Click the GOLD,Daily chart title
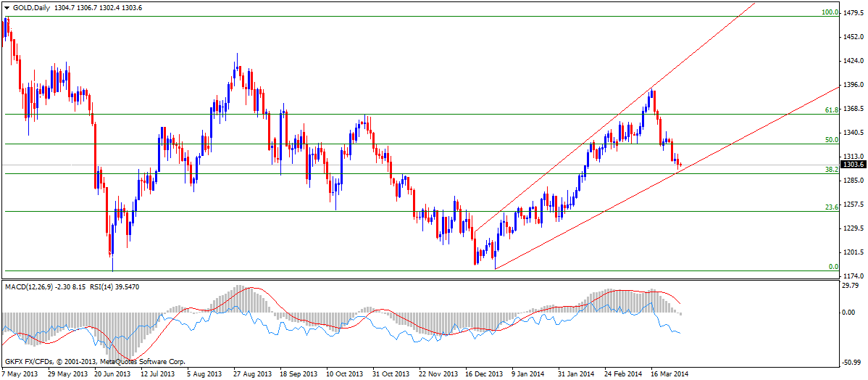Image resolution: width=868 pixels, height=380 pixels. pos(30,8)
